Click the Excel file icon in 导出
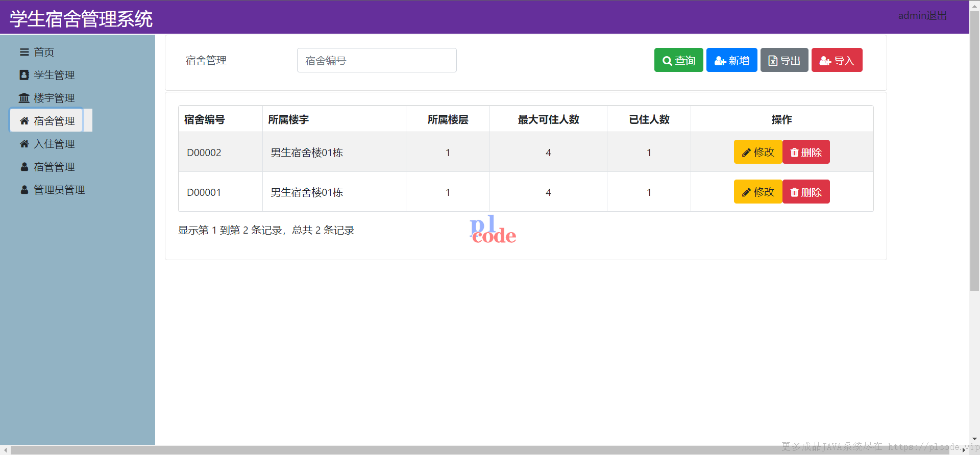 point(773,61)
